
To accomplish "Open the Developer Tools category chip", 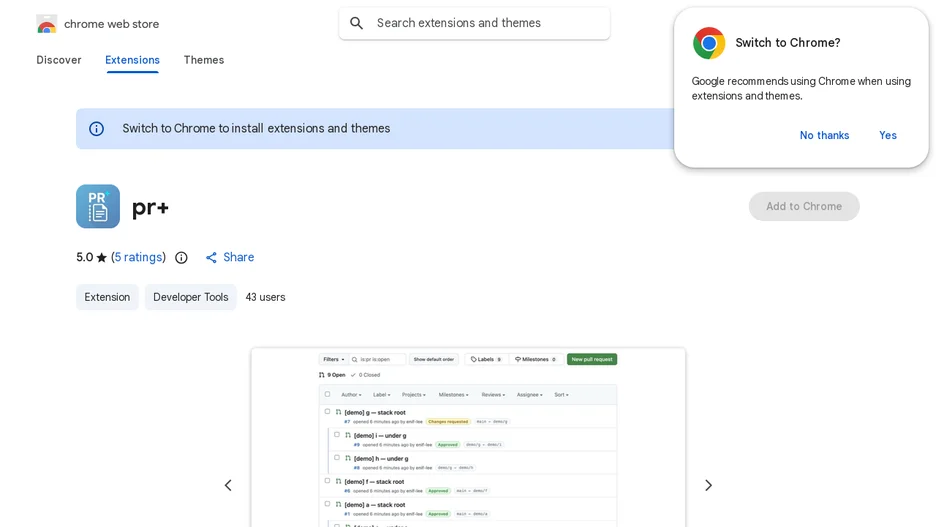I will (x=190, y=297).
